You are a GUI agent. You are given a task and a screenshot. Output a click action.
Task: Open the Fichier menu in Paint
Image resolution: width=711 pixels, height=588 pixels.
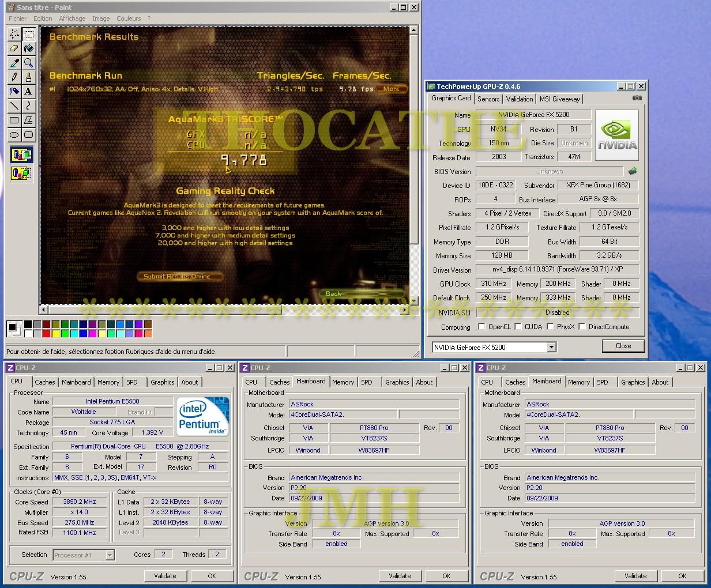click(18, 18)
